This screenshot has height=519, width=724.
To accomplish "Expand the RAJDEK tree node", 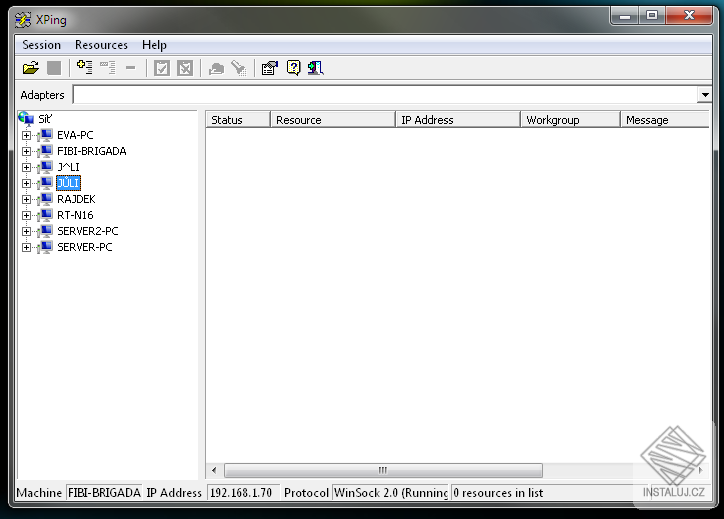I will click(26, 199).
